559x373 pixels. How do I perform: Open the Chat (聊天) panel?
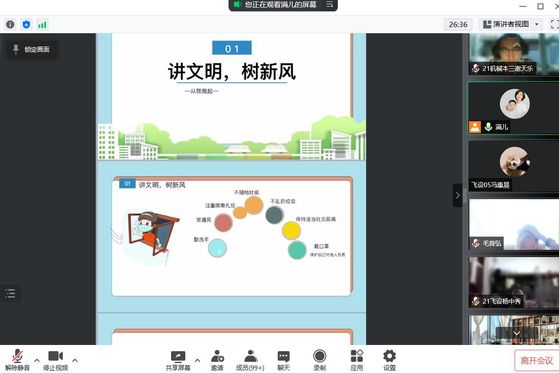click(283, 361)
